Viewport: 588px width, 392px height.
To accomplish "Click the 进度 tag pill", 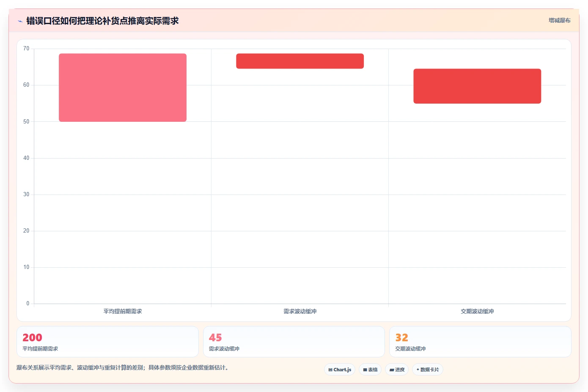I will click(397, 370).
